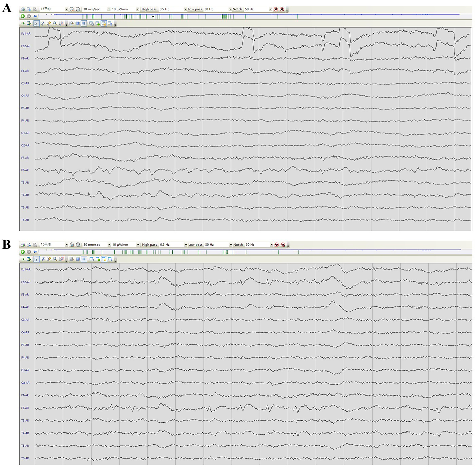Screen dimensions: 476x467
Task: Open the 30 mm/sec speed dropdown in panel A
Action: click(x=109, y=9)
